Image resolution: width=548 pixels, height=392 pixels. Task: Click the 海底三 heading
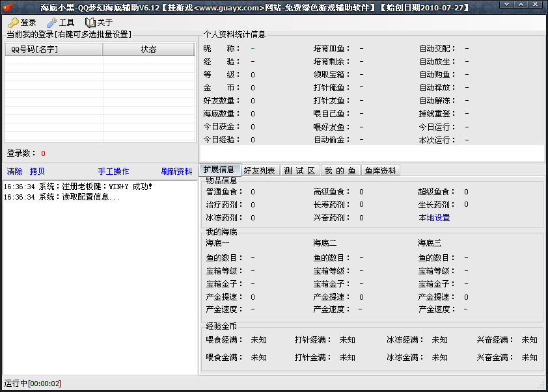430,243
